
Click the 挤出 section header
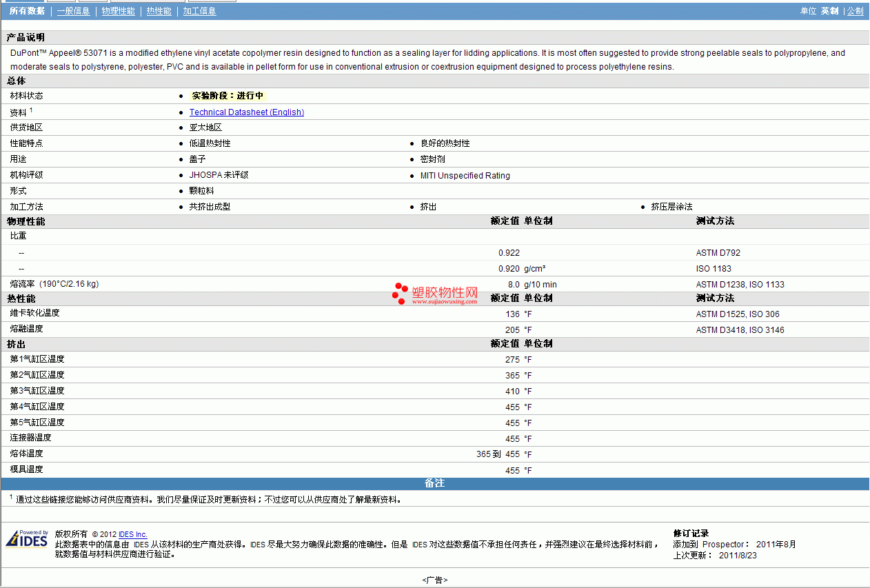click(x=16, y=344)
